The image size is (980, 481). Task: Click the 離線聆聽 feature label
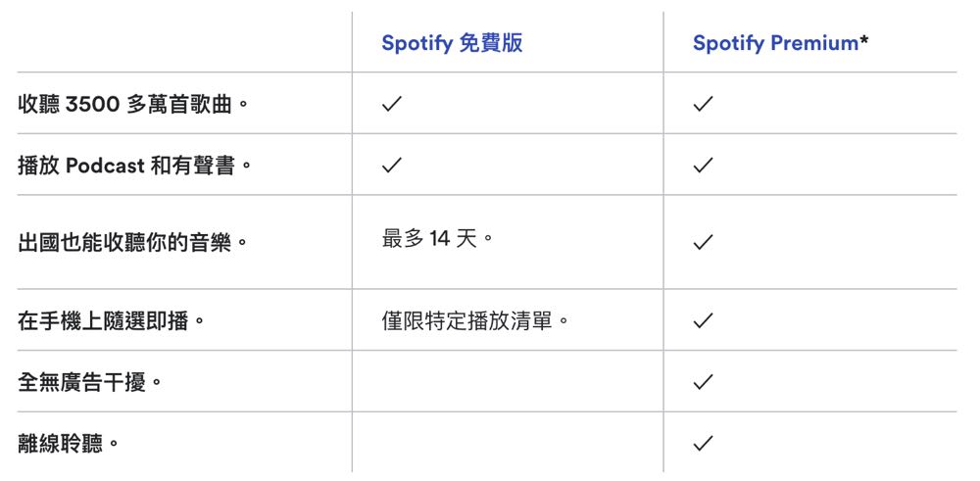[x=68, y=443]
